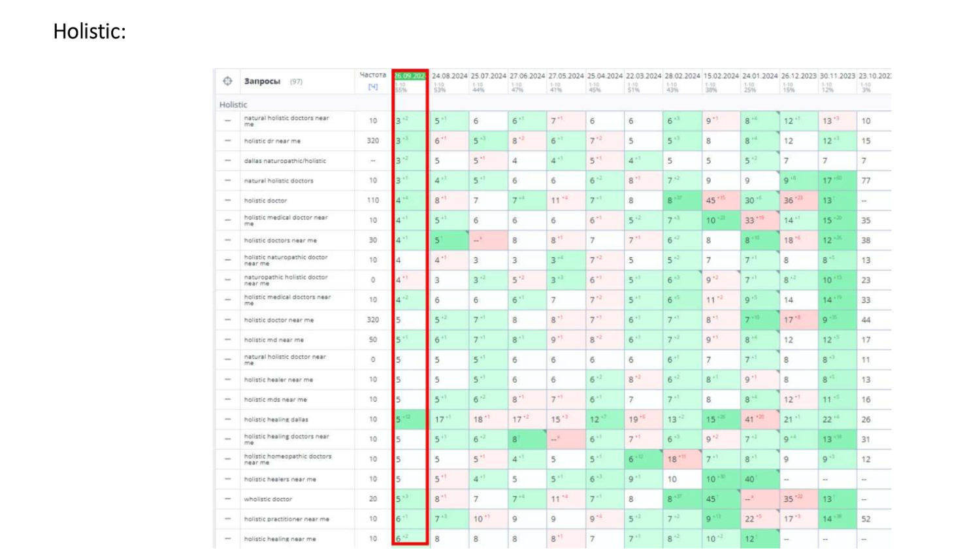The height and width of the screenshot is (556, 980).
Task: Click the [Ч] link under Частота
Action: click(x=373, y=87)
